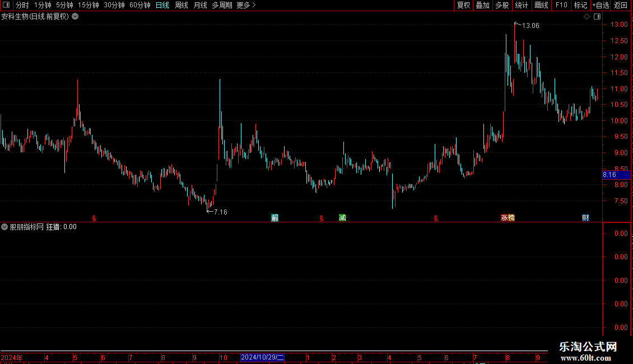Open the 复权 adjustment menu
The height and width of the screenshot is (364, 633).
tap(463, 5)
